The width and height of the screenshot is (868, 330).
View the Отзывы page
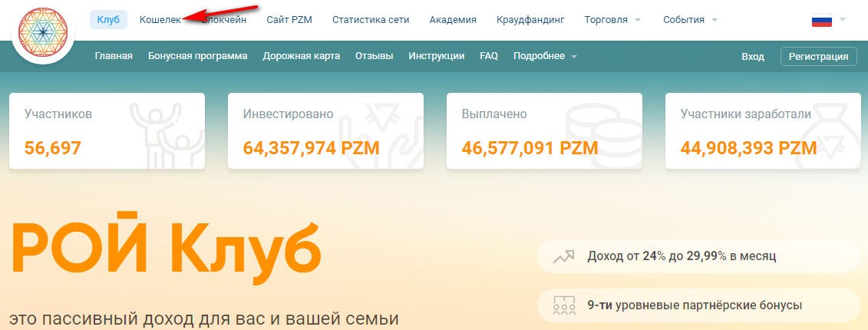[x=375, y=56]
